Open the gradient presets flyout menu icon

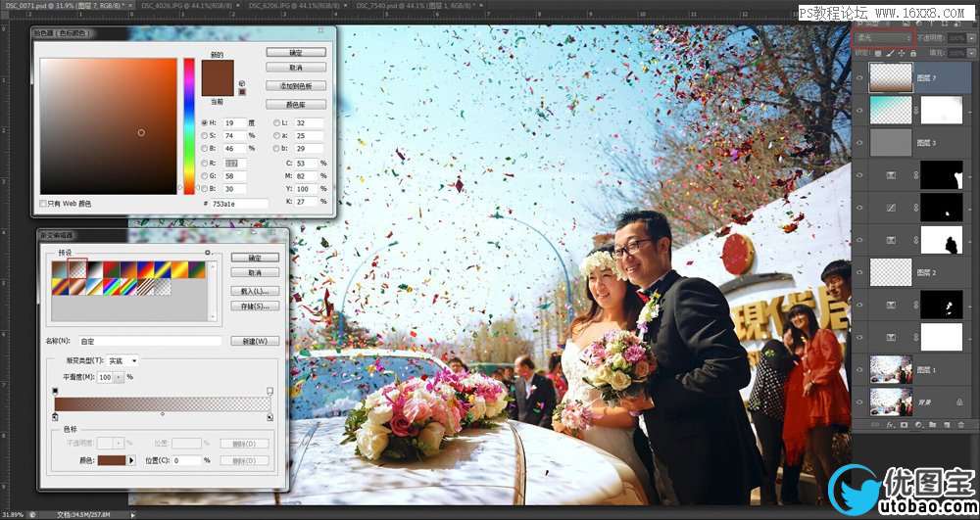pos(208,253)
